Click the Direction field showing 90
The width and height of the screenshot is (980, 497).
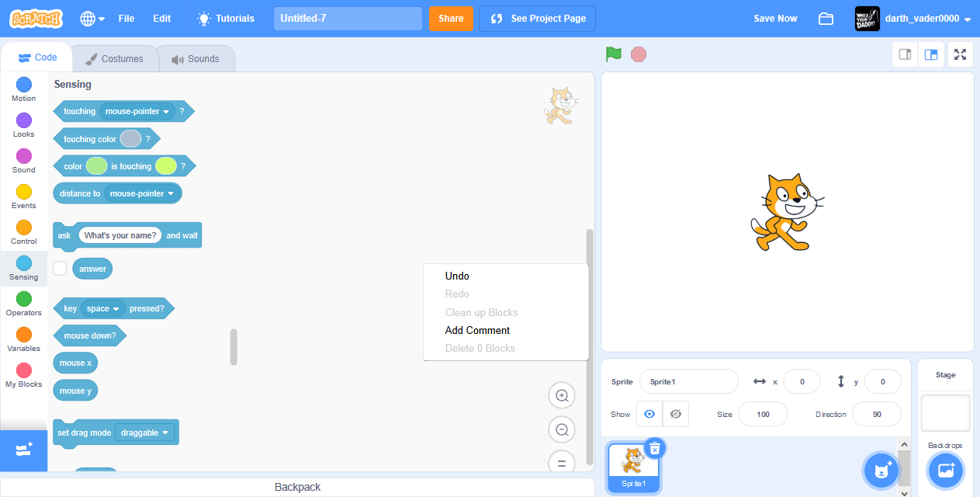coord(877,414)
